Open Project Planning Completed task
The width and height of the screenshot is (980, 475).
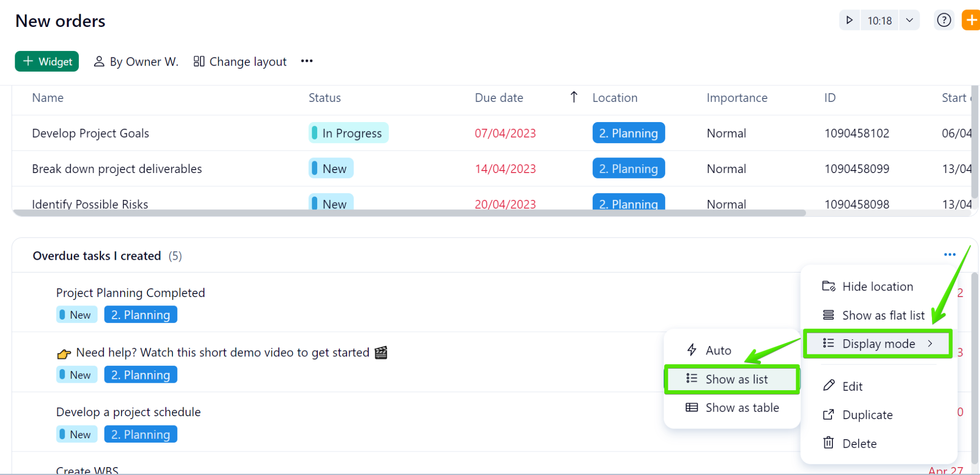[130, 293]
